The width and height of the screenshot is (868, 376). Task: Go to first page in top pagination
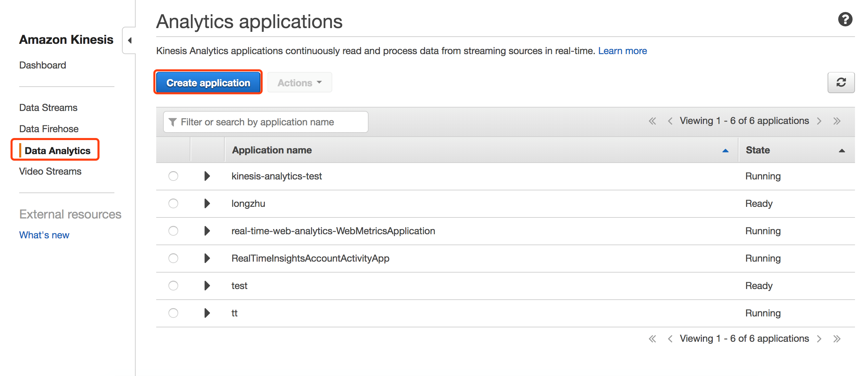[x=652, y=121]
